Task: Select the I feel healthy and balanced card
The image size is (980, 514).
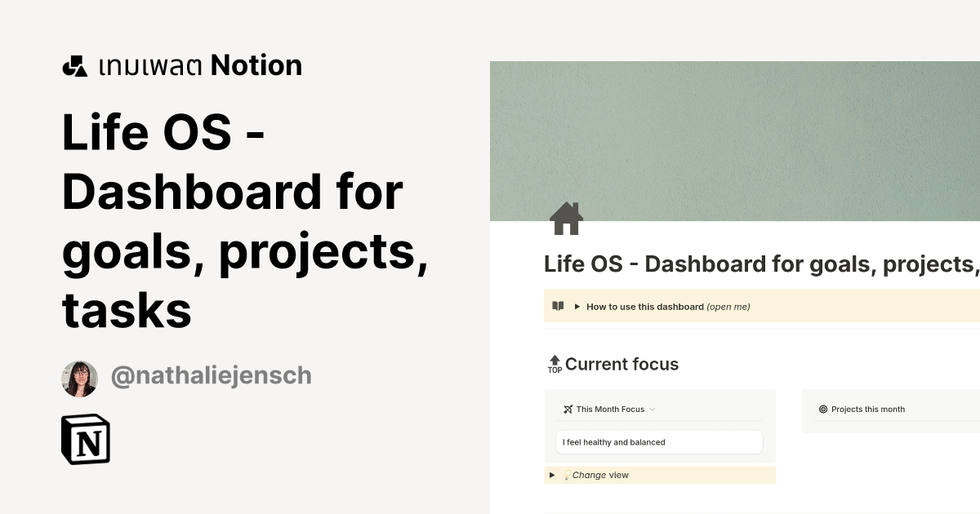Action: coord(658,441)
